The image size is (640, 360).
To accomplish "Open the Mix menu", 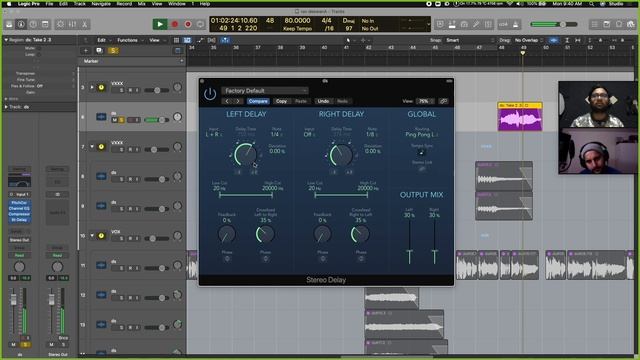I will click(x=142, y=4).
